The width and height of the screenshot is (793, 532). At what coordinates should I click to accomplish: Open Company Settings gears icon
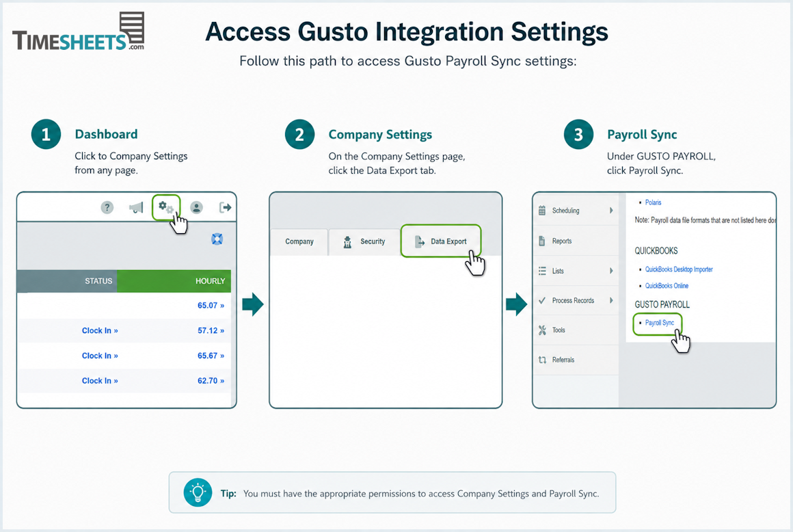tap(166, 207)
